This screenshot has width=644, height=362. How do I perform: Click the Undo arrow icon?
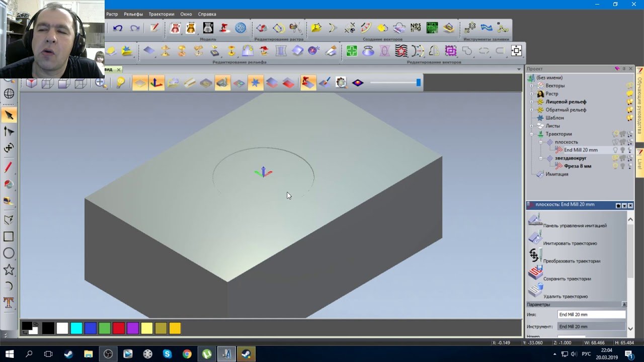[x=118, y=28]
